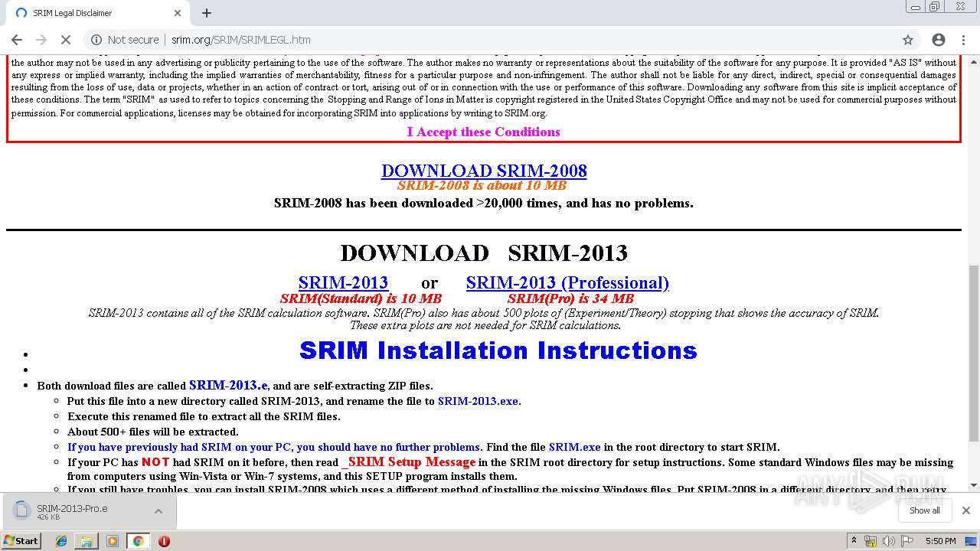The height and width of the screenshot is (551, 980).
Task: Open the Chrome three-dot menu
Action: [x=963, y=40]
